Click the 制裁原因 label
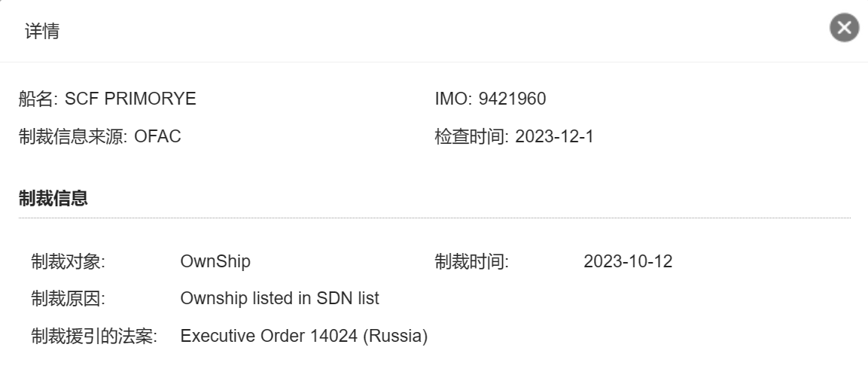This screenshot has height=384, width=868. [68, 298]
